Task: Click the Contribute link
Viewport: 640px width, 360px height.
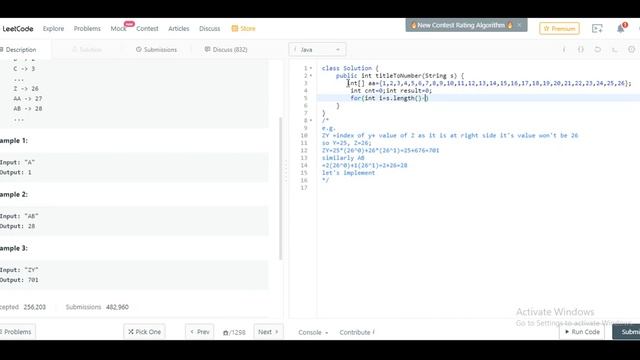Action: [357, 332]
